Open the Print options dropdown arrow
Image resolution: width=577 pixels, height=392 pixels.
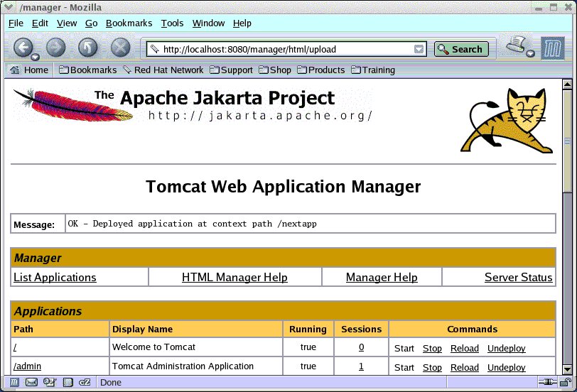pos(530,54)
